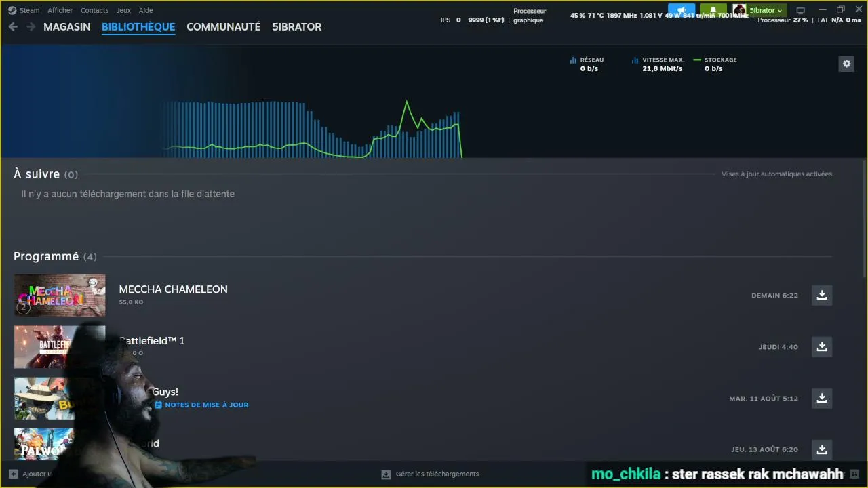Open the 5IBRATOR profile tab
868x488 pixels.
tap(297, 27)
